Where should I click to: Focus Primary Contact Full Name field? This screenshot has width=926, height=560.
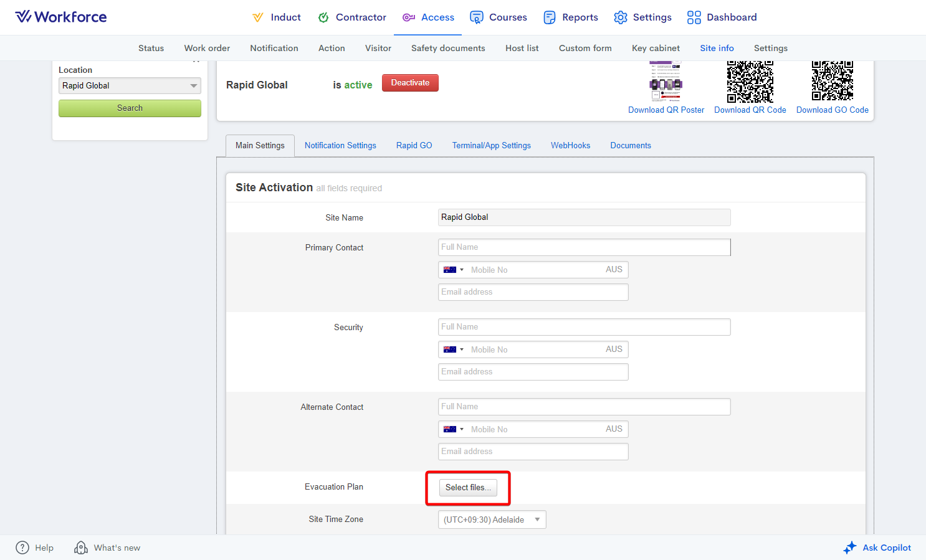585,247
